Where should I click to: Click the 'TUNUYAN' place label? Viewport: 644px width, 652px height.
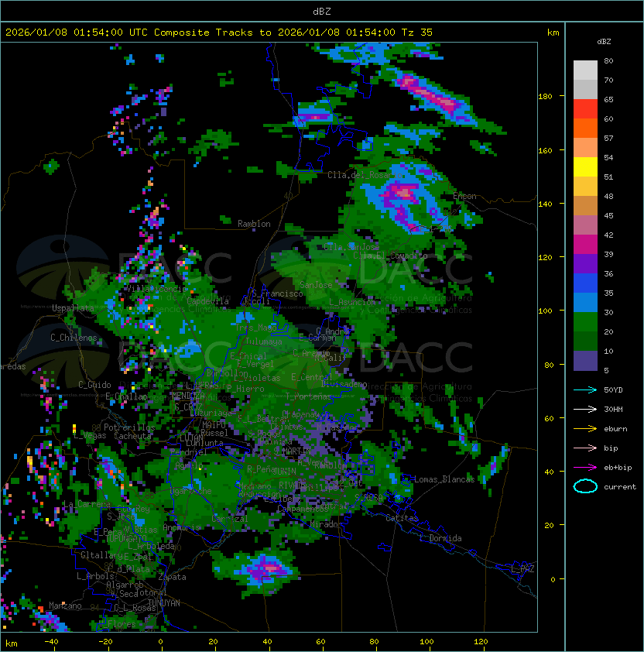pyautogui.click(x=164, y=603)
